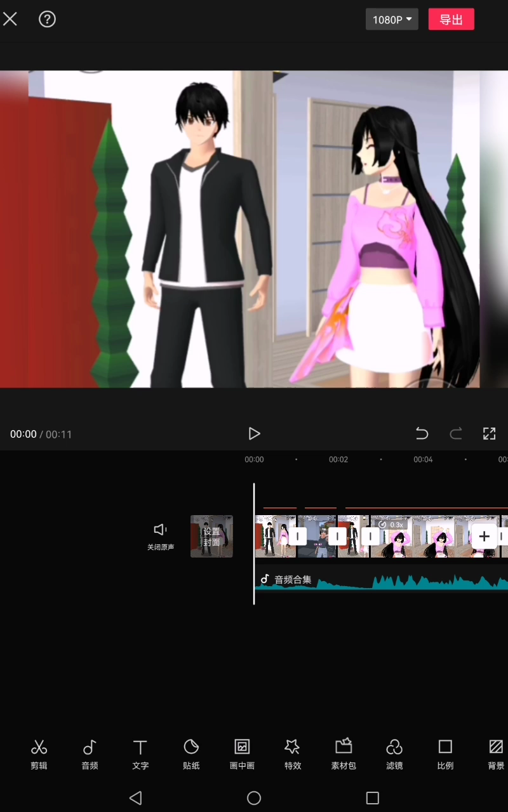
Task: Select the 文字 text tool
Action: click(140, 754)
